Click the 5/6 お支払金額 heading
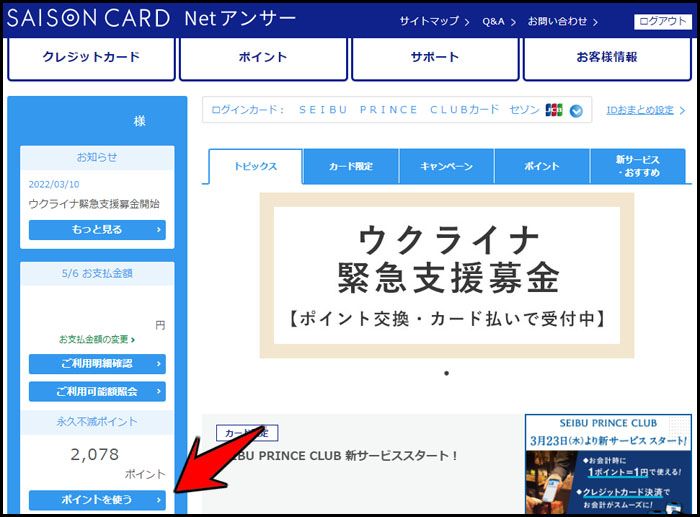Viewport: 700px width, 517px height. 97,273
